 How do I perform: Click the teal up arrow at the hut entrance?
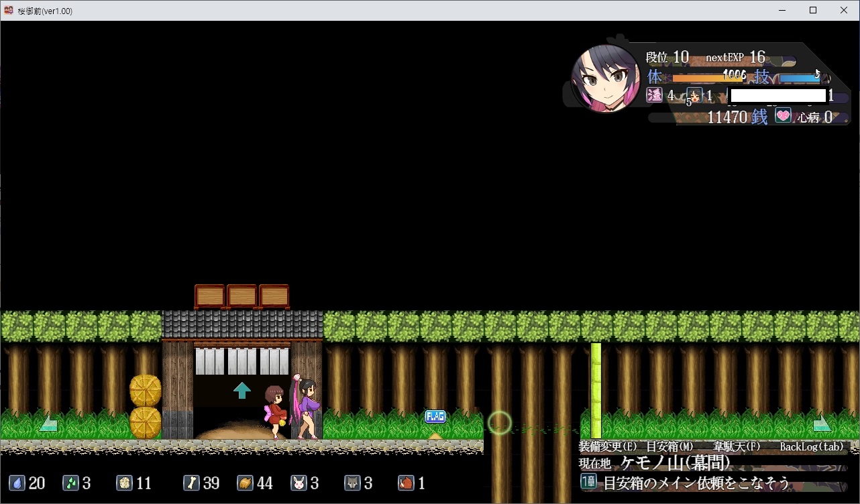[242, 390]
